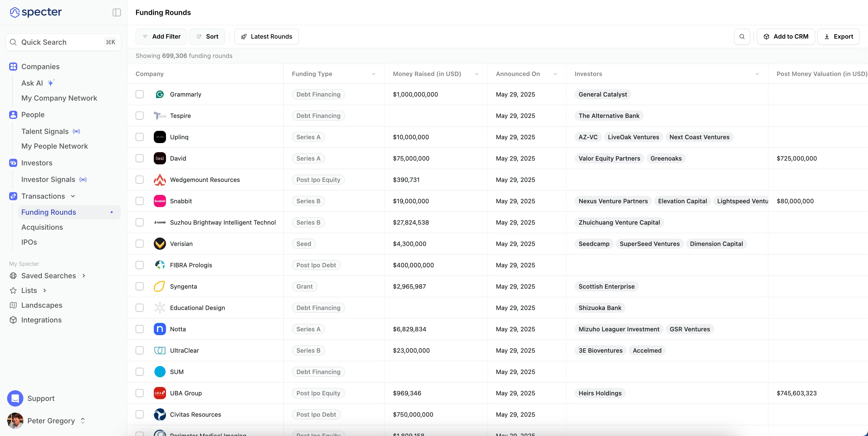The width and height of the screenshot is (868, 436).
Task: Click the Export button
Action: [x=838, y=36]
